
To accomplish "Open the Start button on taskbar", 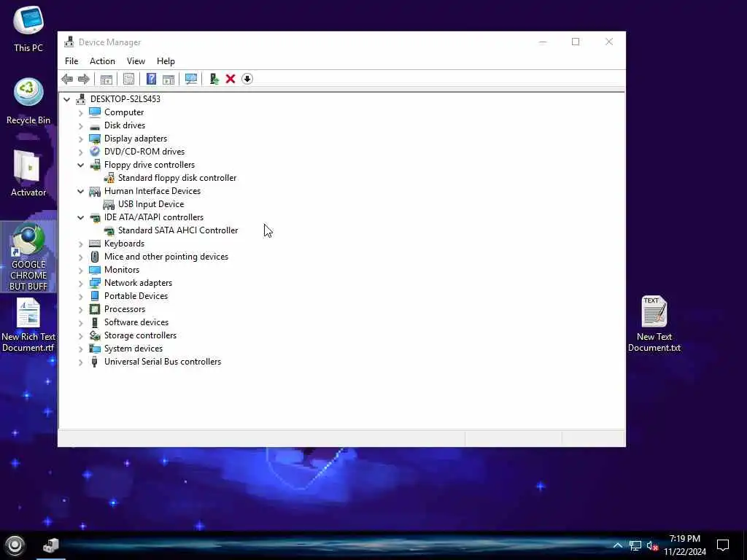I will (x=15, y=545).
